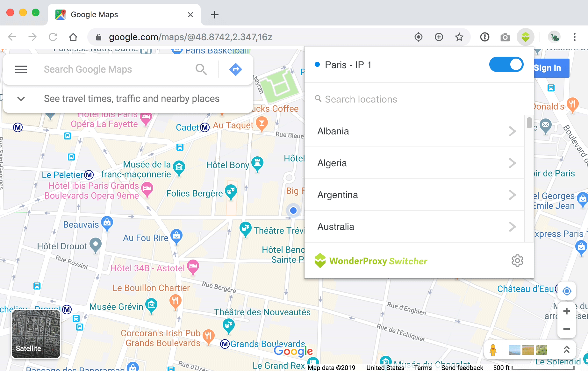
Task: Click the Folies Bergère map pin
Action: (231, 192)
